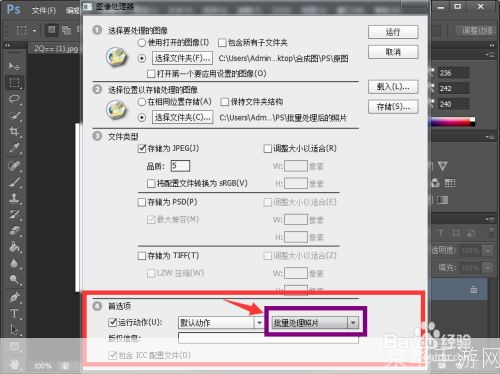Open the 批量处理照片 action dropdown

315,323
